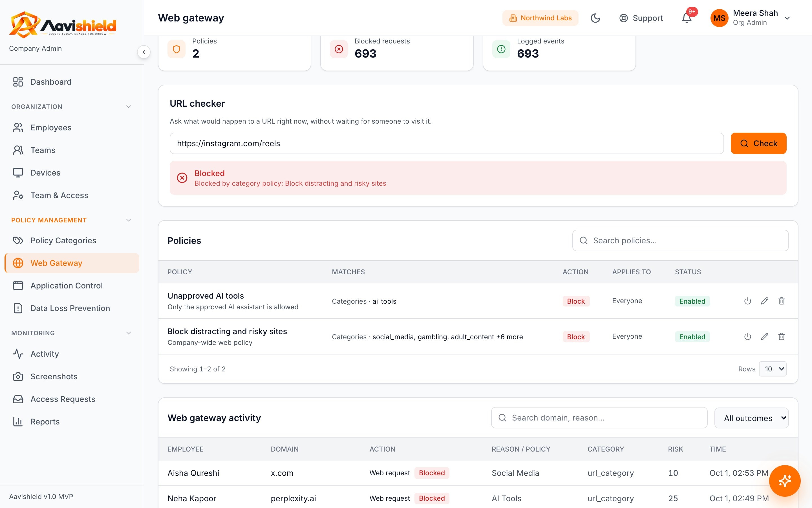Screen dimensions: 812x508
Task: Click the Aavishield logo
Action: pyautogui.click(x=62, y=24)
